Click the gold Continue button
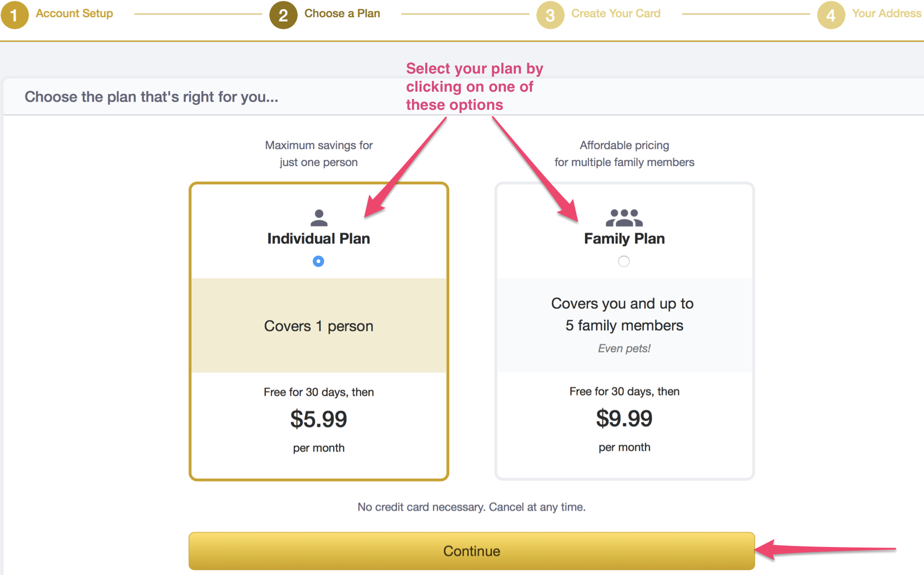924x575 pixels. (x=471, y=551)
